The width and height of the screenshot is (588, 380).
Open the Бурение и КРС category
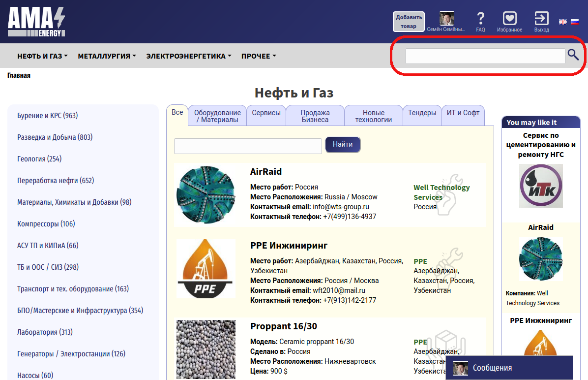(47, 116)
